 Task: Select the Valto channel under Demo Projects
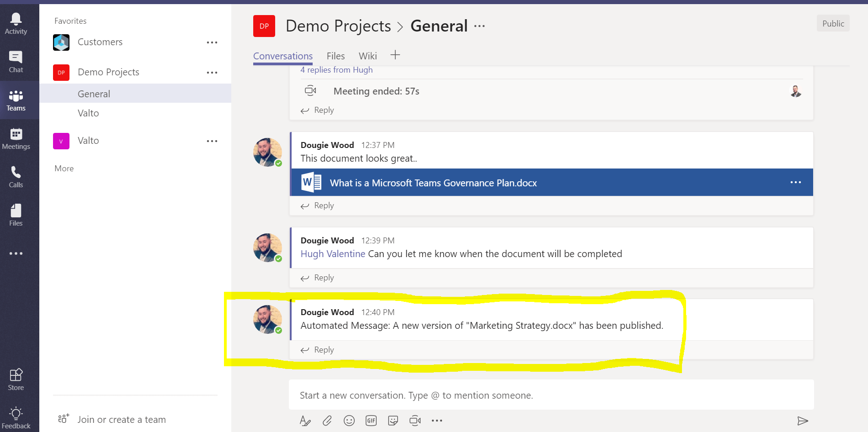(88, 113)
